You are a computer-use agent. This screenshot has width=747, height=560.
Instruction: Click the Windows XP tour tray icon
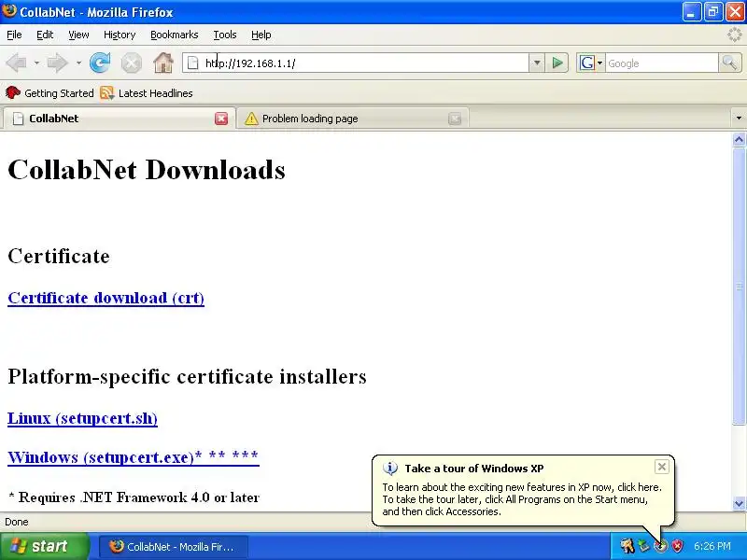pyautogui.click(x=660, y=546)
